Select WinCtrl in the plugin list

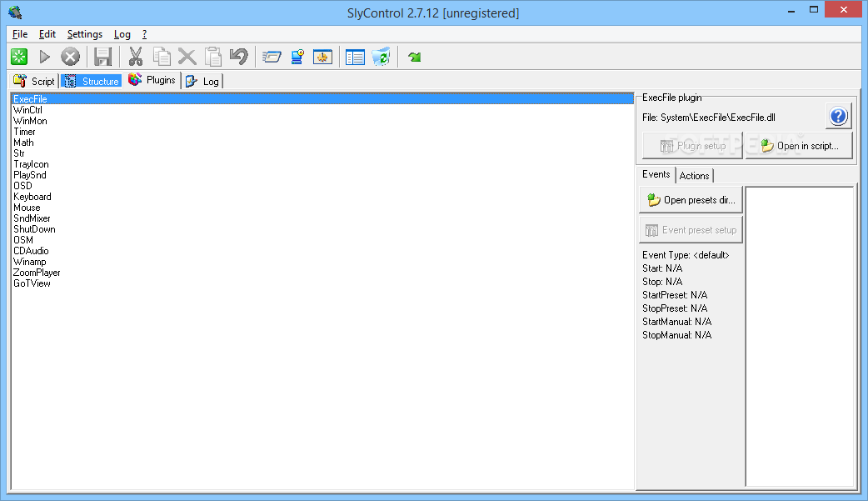coord(322,110)
